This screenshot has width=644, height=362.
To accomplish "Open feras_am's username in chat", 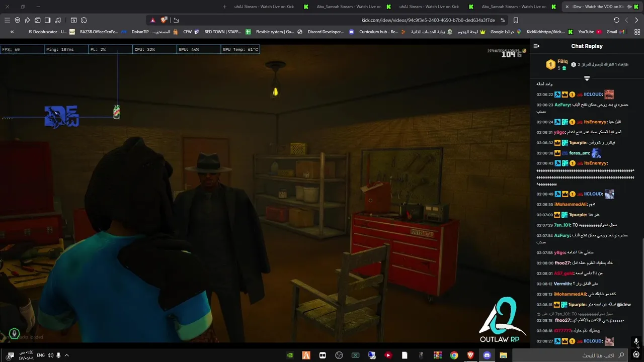I will [x=580, y=153].
